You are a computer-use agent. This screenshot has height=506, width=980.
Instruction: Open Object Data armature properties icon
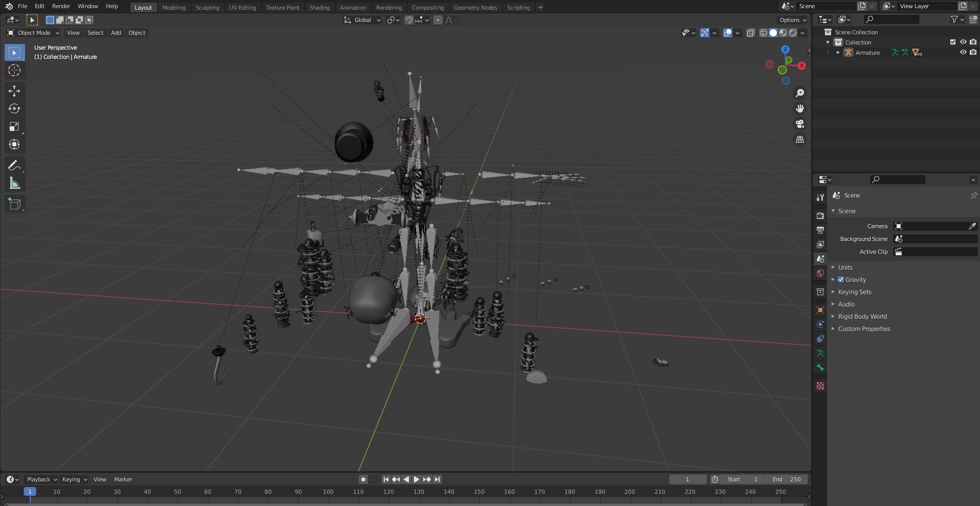(820, 353)
